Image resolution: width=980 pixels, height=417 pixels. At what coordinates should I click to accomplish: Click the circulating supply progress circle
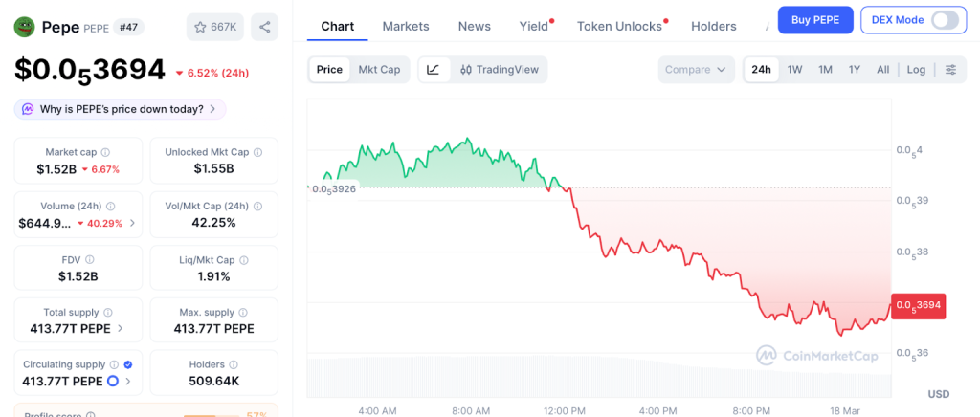click(112, 382)
